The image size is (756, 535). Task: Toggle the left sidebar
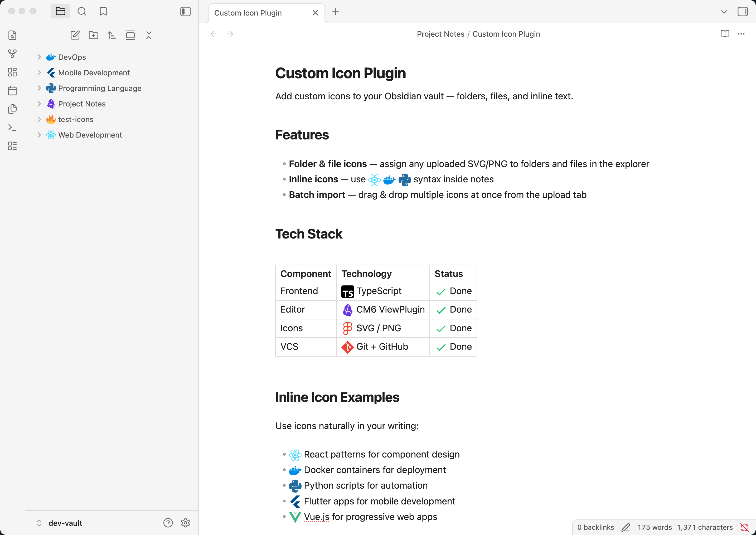pos(186,12)
